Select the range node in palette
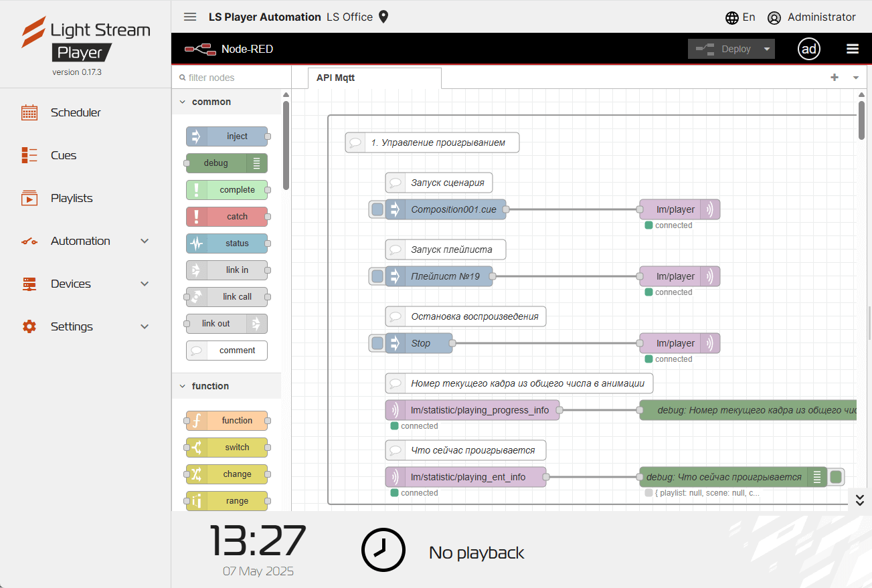Viewport: 872px width, 588px height. pyautogui.click(x=227, y=501)
